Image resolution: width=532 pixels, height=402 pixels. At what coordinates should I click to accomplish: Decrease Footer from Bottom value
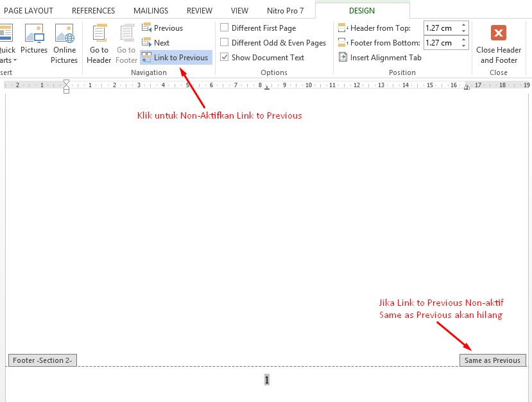click(465, 46)
